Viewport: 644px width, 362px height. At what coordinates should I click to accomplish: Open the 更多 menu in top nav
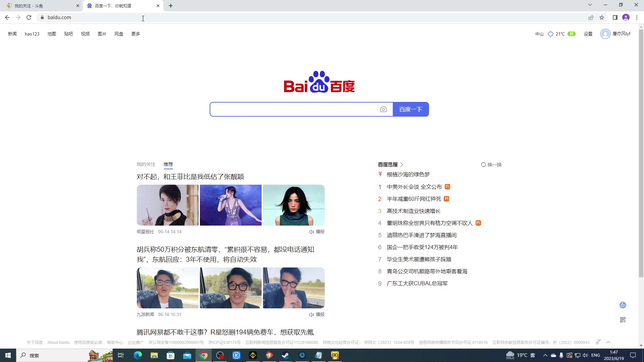point(136,34)
